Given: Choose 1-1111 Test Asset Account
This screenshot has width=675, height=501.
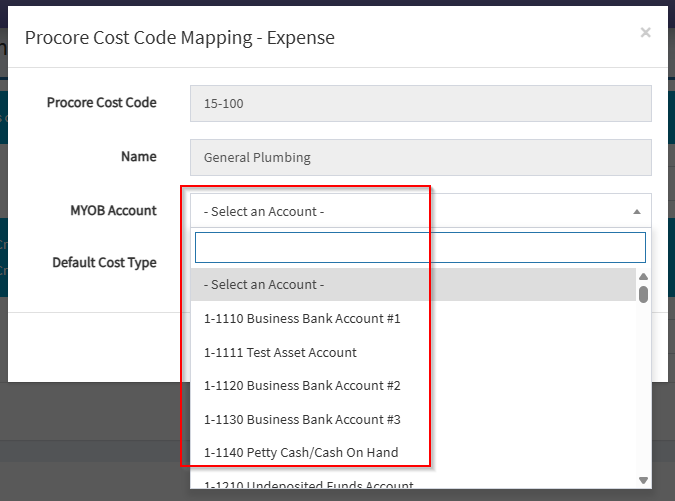Looking at the screenshot, I should (413, 353).
